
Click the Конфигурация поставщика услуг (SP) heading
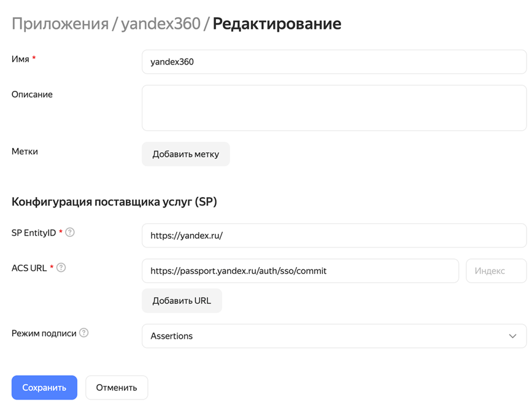[x=114, y=202]
